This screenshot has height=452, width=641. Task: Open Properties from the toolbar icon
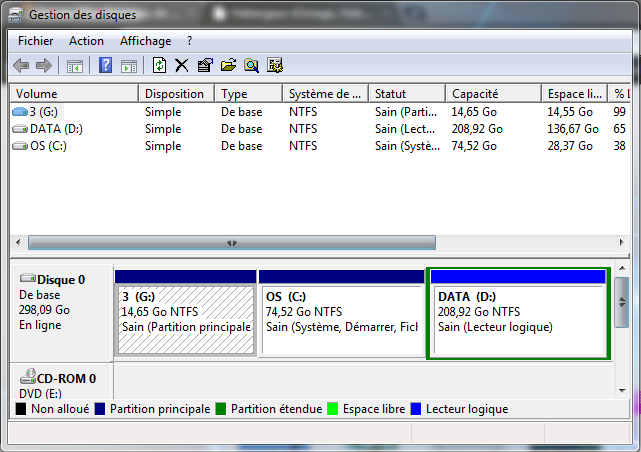[205, 65]
